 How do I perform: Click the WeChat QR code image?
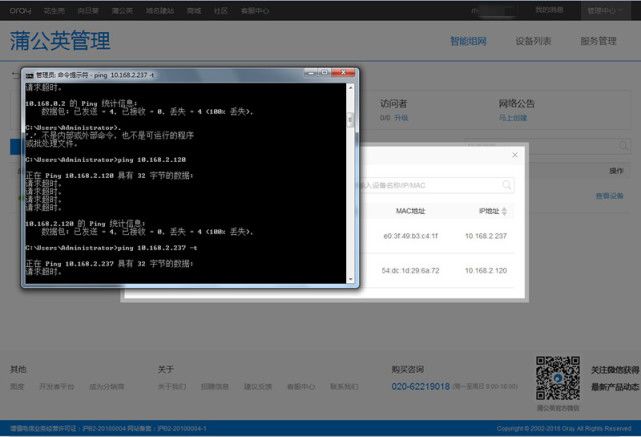(x=557, y=377)
